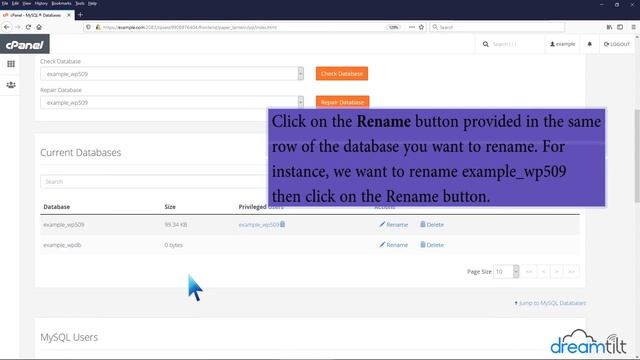640x360 pixels.
Task: Sort by the Database column header
Action: pos(57,207)
